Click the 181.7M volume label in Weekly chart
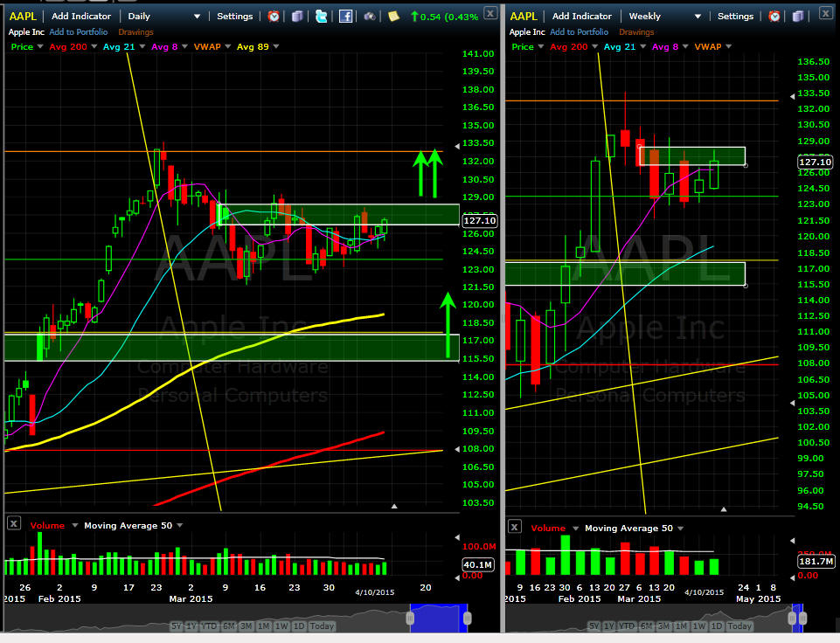Viewport: 840px width, 643px height. 816,561
